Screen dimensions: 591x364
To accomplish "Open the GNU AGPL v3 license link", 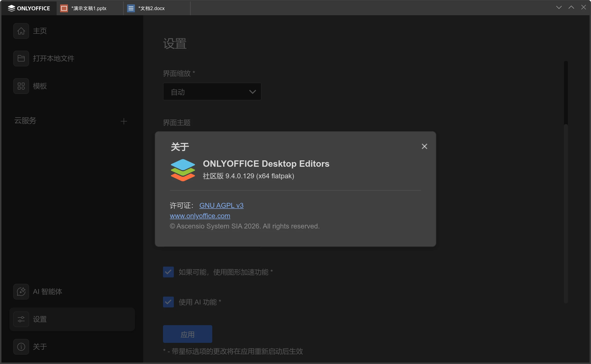I will (x=221, y=205).
